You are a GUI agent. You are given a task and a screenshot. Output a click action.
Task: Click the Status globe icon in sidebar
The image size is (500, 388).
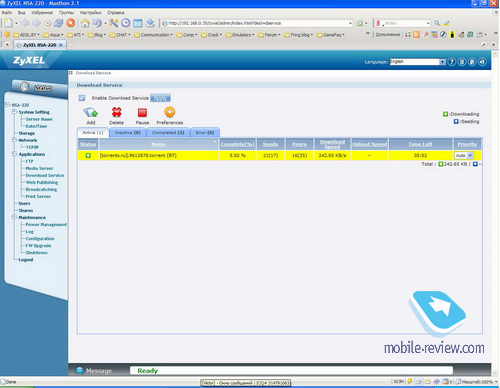click(25, 87)
